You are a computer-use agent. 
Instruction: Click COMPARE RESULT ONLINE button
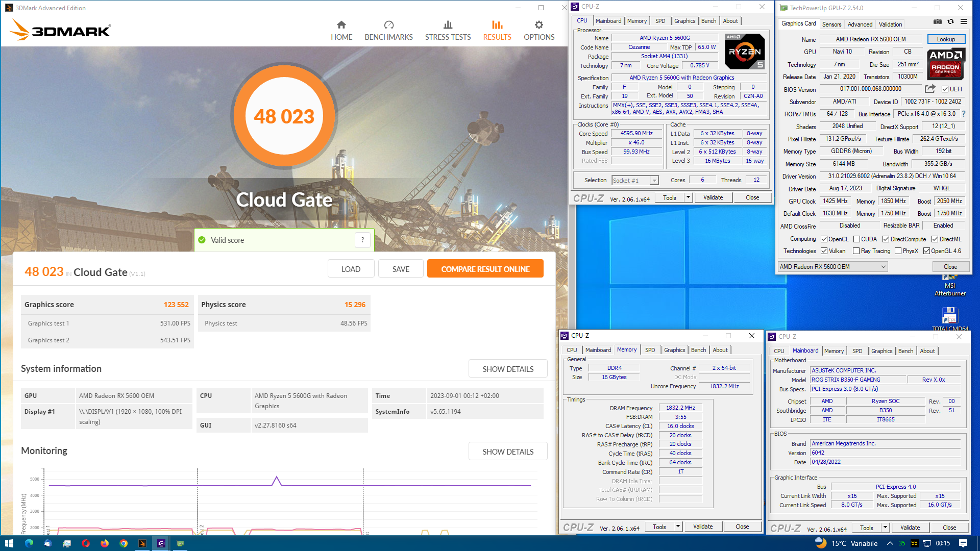click(485, 269)
